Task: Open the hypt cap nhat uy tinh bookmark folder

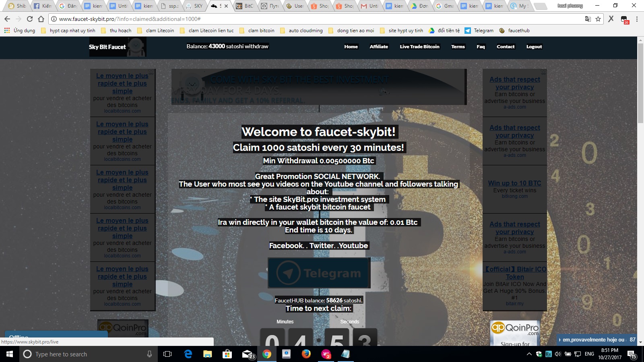Action: point(68,31)
